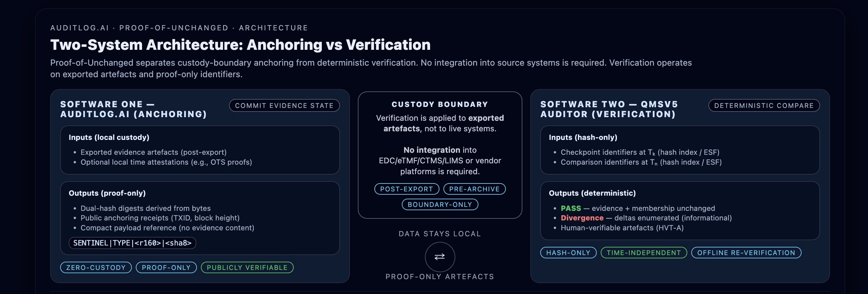Click 'Dual-hash digests derived from bytes' bullet

point(146,208)
